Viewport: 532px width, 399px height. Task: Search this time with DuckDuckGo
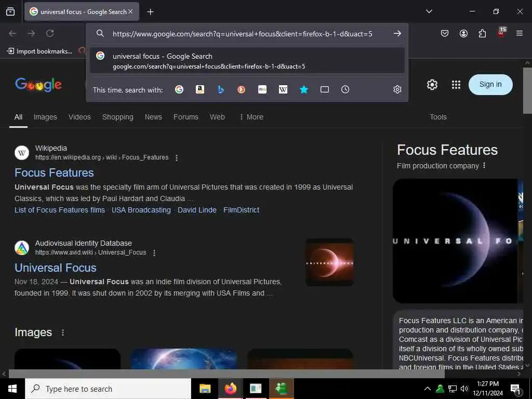(x=241, y=89)
